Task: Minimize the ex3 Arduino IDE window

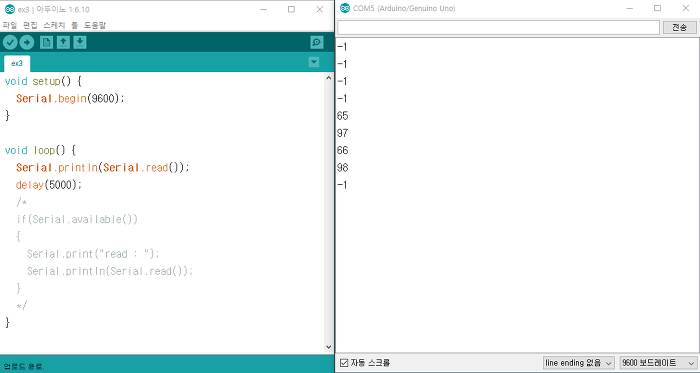Action: tap(263, 9)
